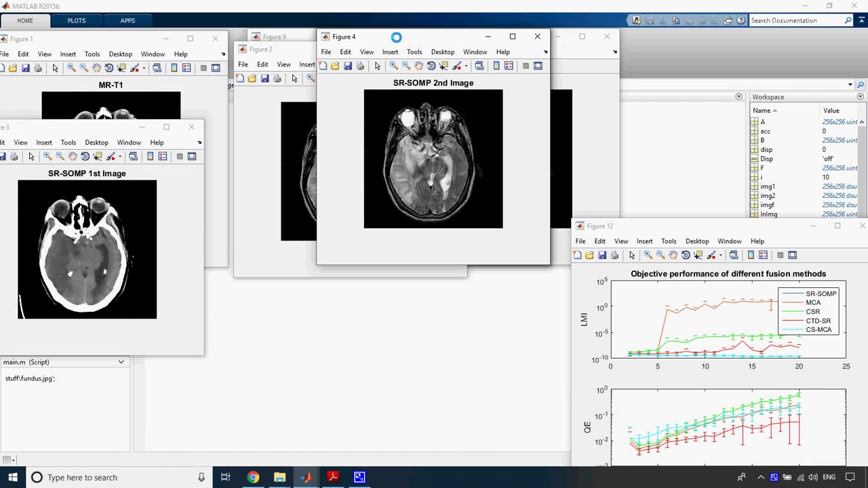Image resolution: width=868 pixels, height=488 pixels.
Task: Select Zoom Out tool in Figure 3 toolbar
Action: tap(60, 157)
